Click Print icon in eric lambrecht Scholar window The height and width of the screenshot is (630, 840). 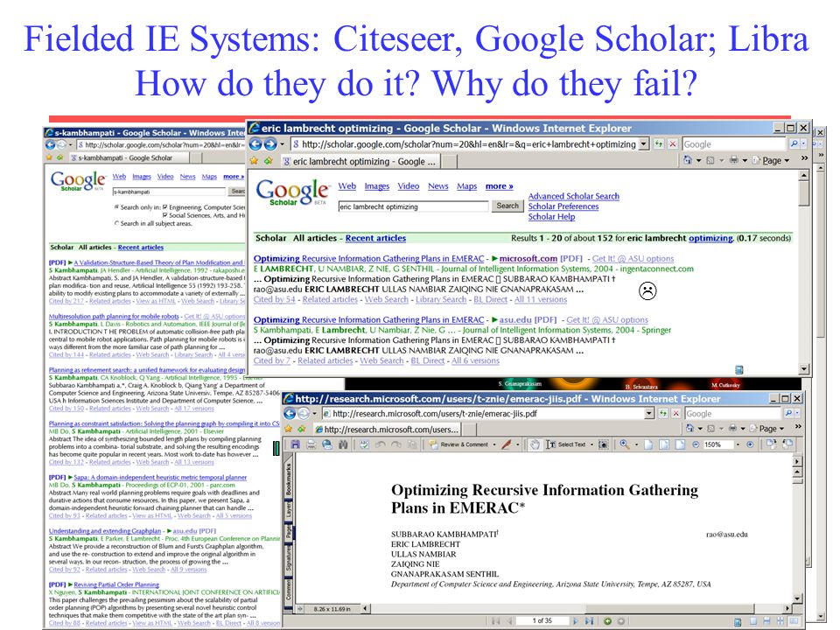(x=733, y=160)
